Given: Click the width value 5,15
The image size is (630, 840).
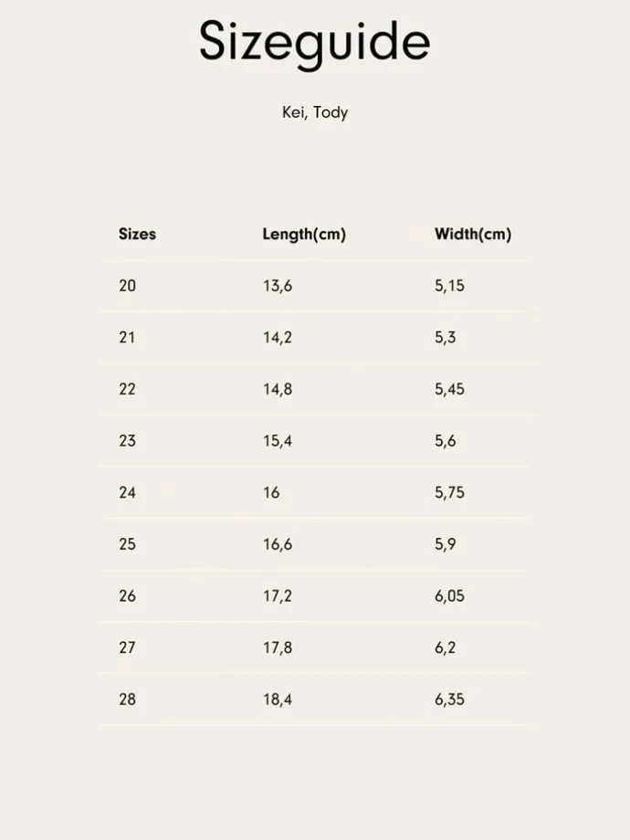Looking at the screenshot, I should 449,286.
